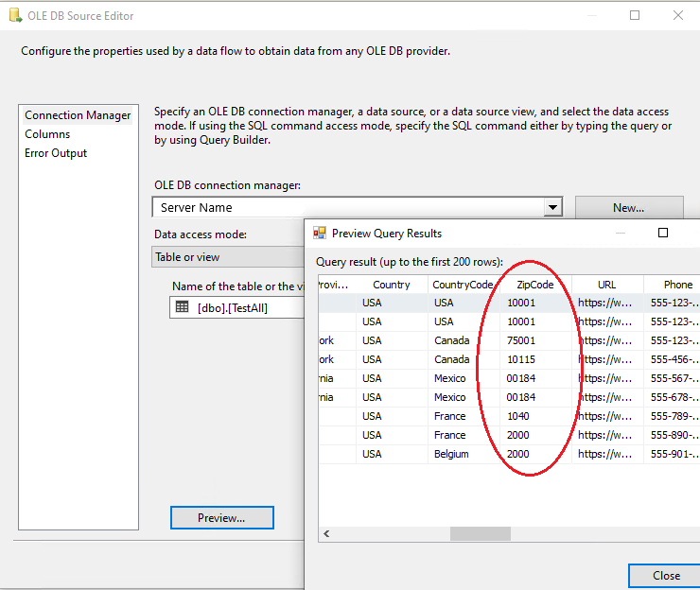This screenshot has width=700, height=590.
Task: Click the horizontal scrollbar thumb in results
Action: [479, 534]
